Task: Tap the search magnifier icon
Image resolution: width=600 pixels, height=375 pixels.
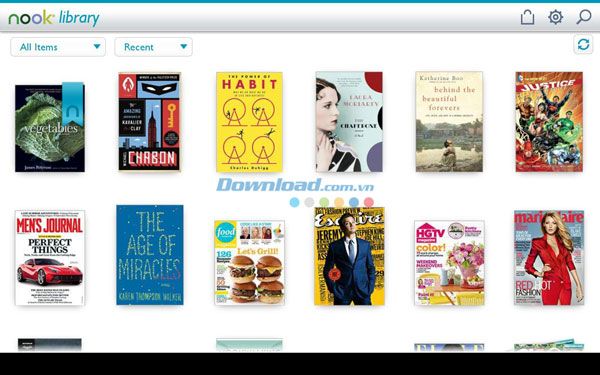Action: (584, 17)
